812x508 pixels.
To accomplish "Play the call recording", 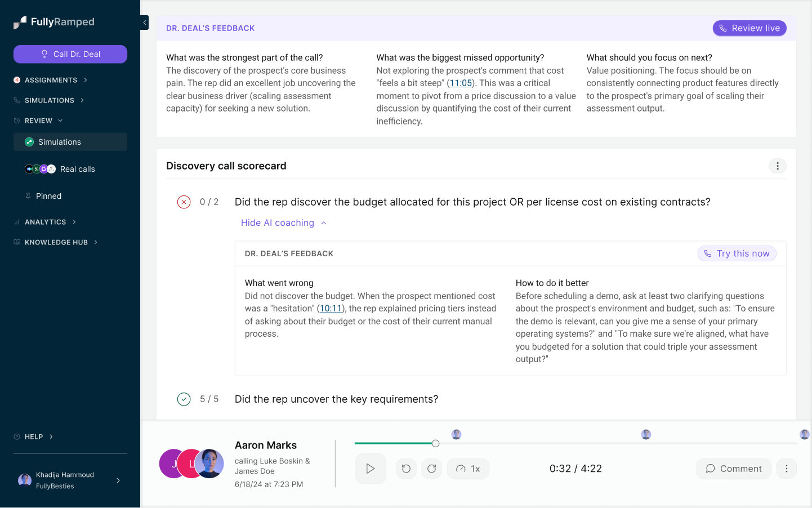I will [x=371, y=469].
